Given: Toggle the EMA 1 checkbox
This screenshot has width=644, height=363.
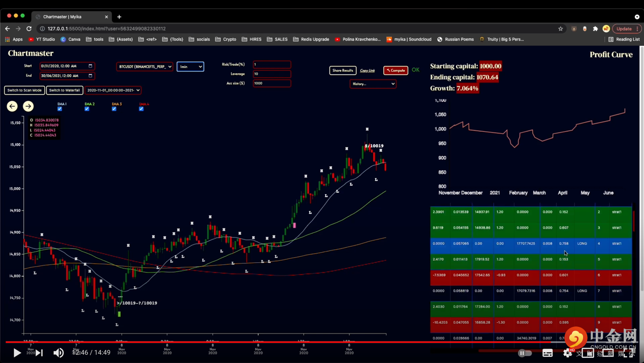Looking at the screenshot, I should coord(60,109).
